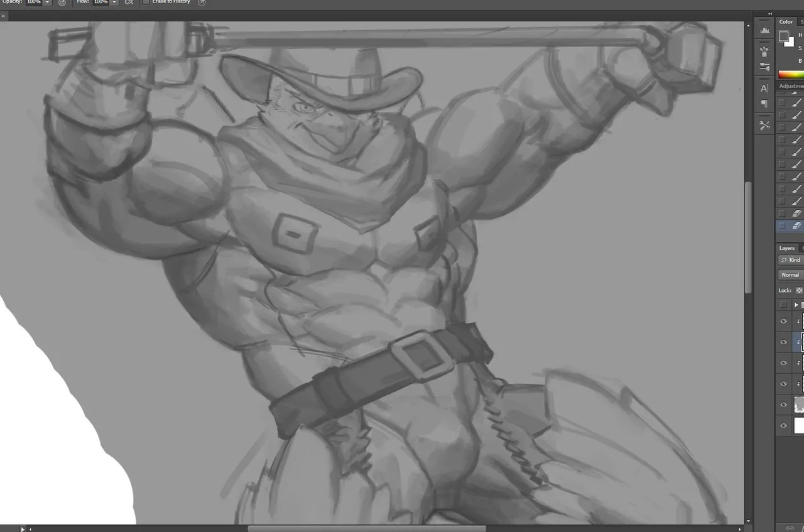Open the Paragraph panel icon
This screenshot has width=804, height=532.
coord(764,104)
